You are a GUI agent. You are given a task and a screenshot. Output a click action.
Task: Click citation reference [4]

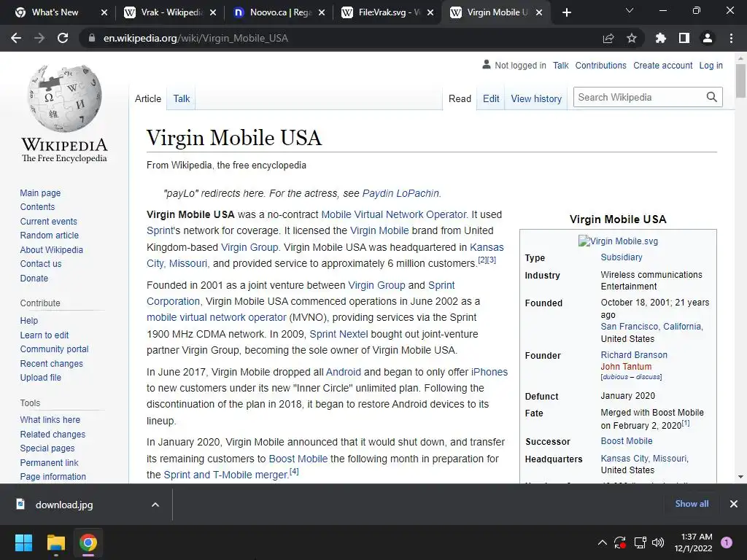[294, 472]
